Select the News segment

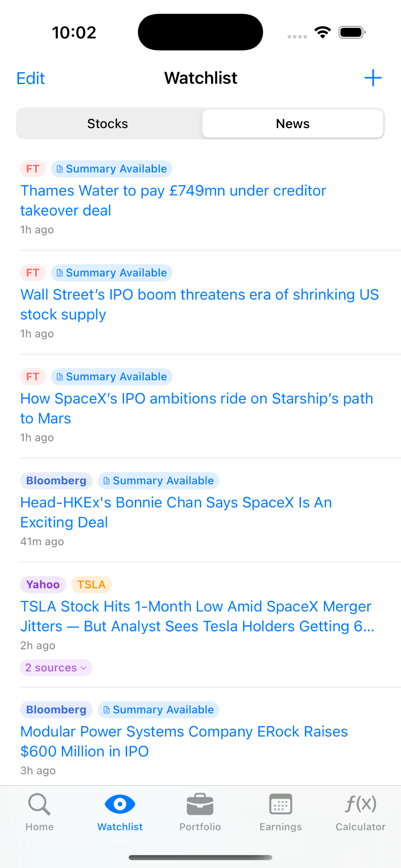coord(293,124)
